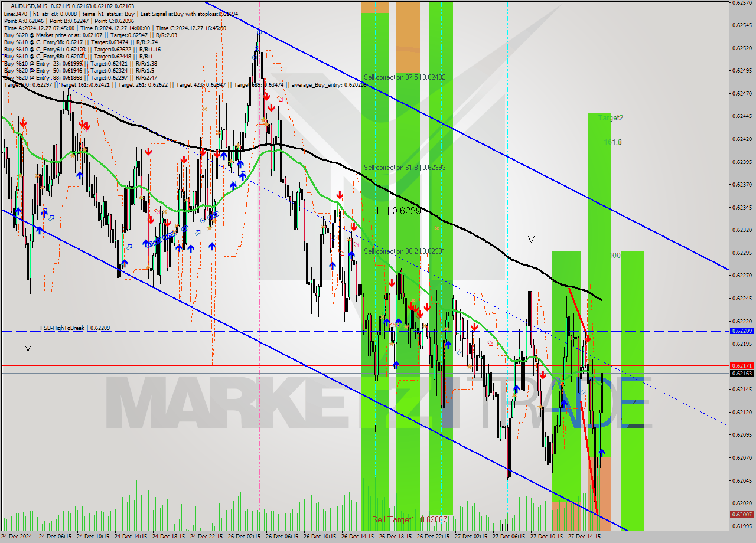The image size is (756, 543).
Task: Click the 0.62470 price scale value
Action: 742,93
